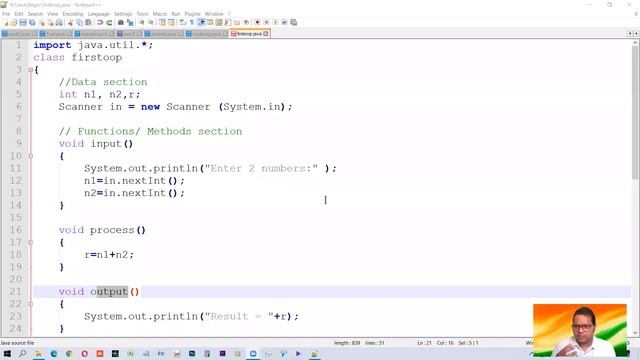Open the Macro menu
This screenshot has width=640, height=360.
(x=160, y=14)
